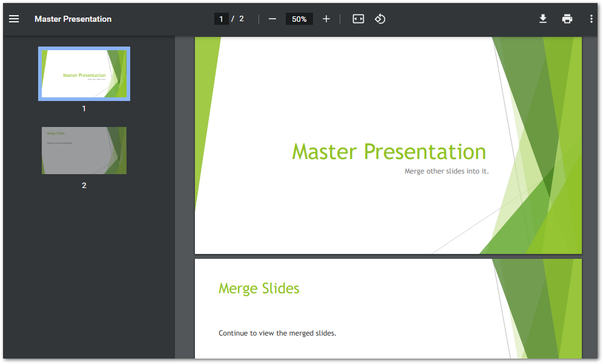Click the 50% zoom level field
Image resolution: width=603 pixels, height=364 pixels.
click(x=299, y=19)
